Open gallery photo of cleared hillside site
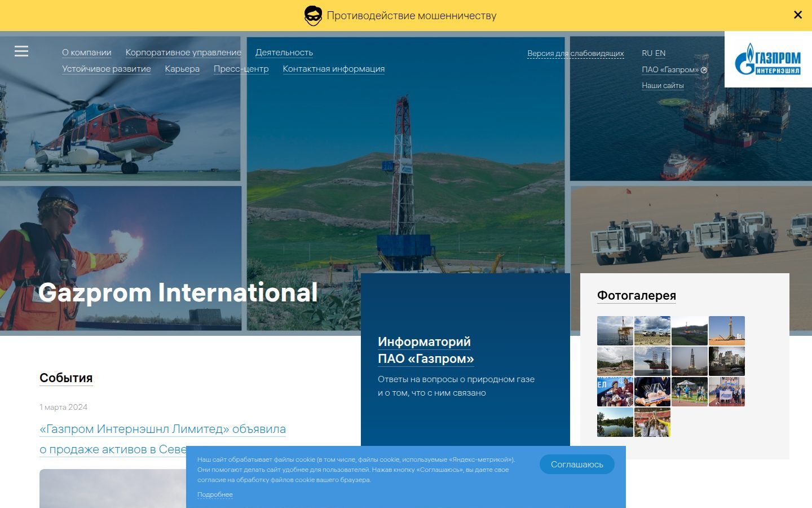This screenshot has width=812, height=508. click(x=615, y=361)
